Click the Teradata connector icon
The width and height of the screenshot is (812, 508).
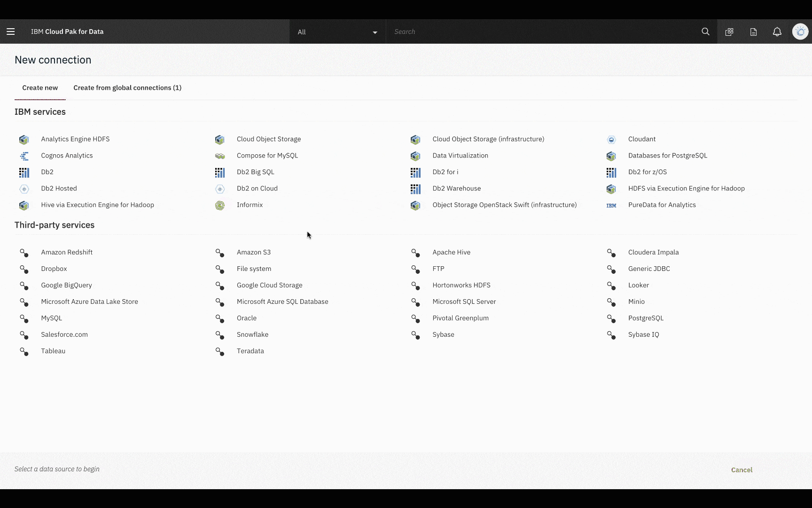[x=219, y=351]
